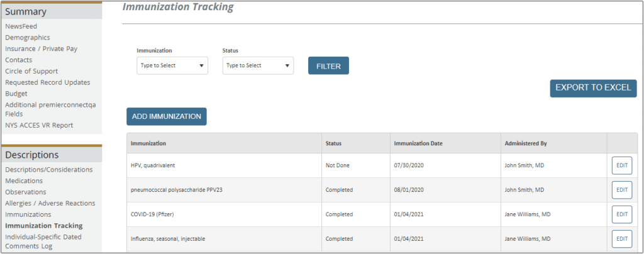Edit the Influenza, seasonal, injectable record
644x254 pixels.
pos(622,239)
